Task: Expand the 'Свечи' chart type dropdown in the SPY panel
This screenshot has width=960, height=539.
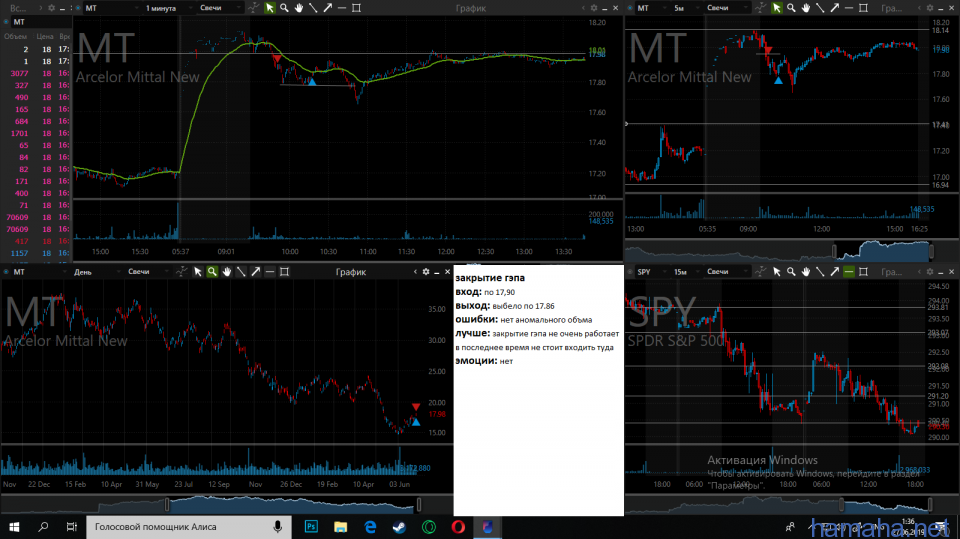Action: (730, 272)
